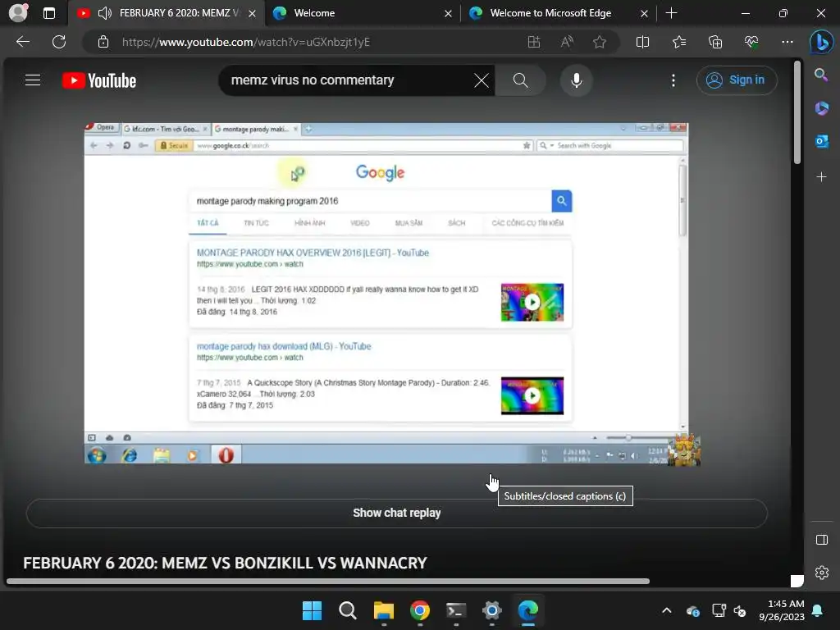Toggle sidebar visibility at bottom
The width and height of the screenshot is (840, 630).
[x=821, y=540]
